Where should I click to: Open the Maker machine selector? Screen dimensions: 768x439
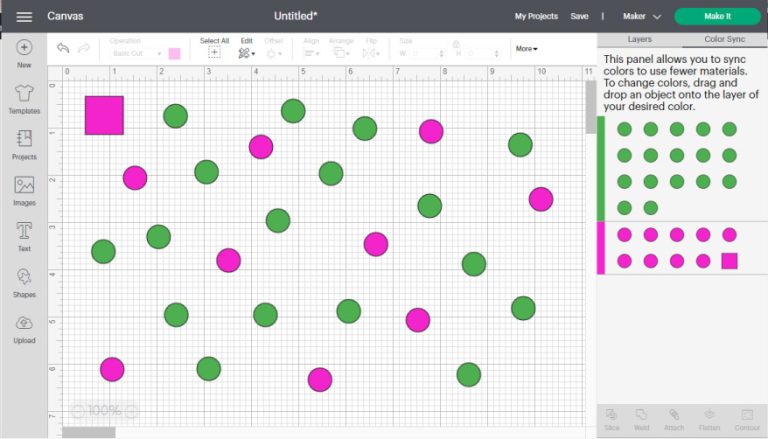point(642,16)
